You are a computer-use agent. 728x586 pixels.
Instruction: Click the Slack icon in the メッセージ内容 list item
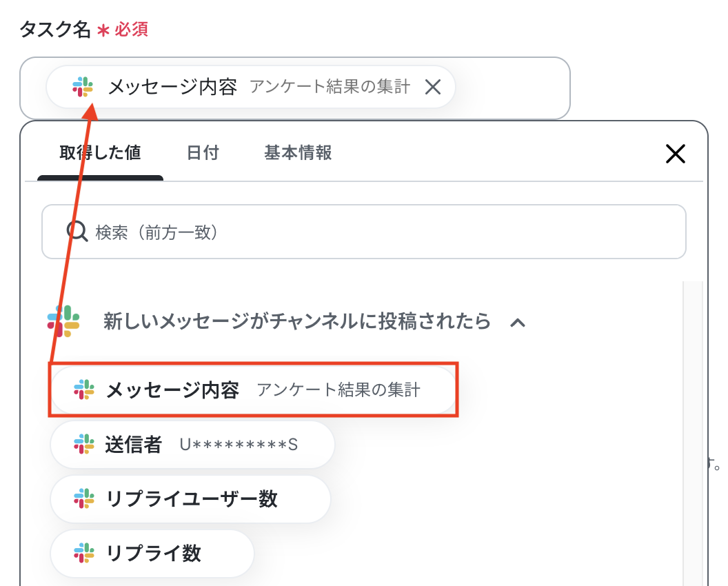[84, 390]
